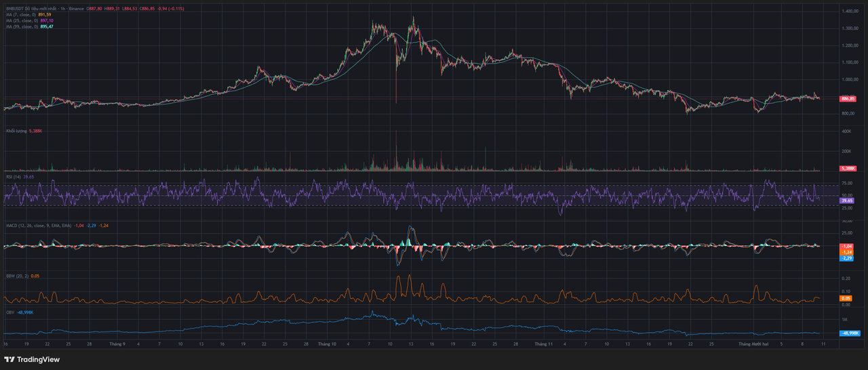The height and width of the screenshot is (370, 868).
Task: Select the MA (25, close, 0) legend
Action: point(23,20)
